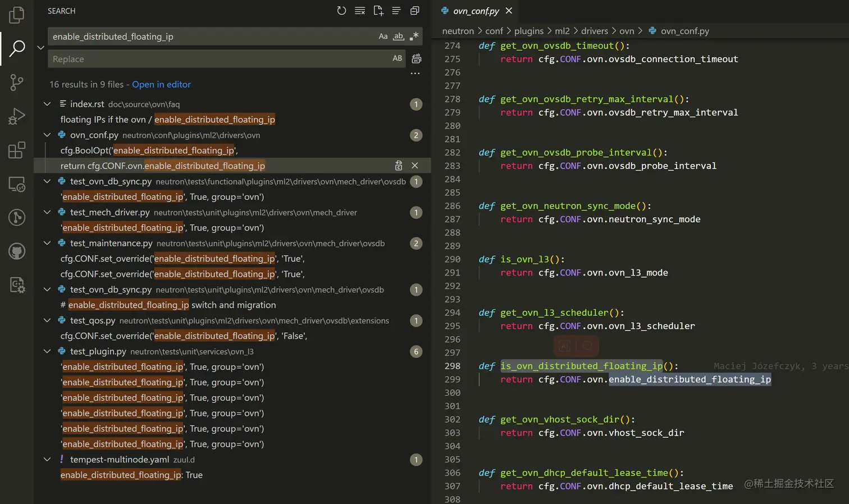This screenshot has width=849, height=504.
Task: Click line number 290 in the gutter
Action: (x=452, y=259)
